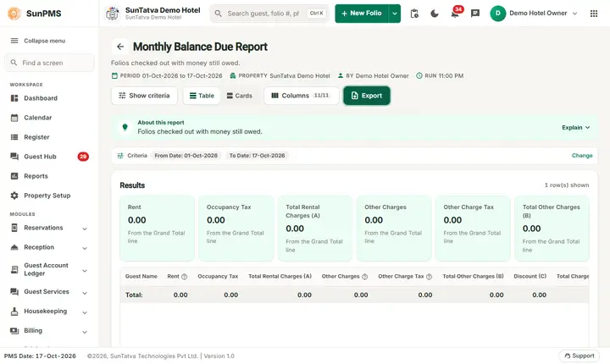Open New Folio dropdown arrow
The image size is (610, 364).
[x=395, y=14]
